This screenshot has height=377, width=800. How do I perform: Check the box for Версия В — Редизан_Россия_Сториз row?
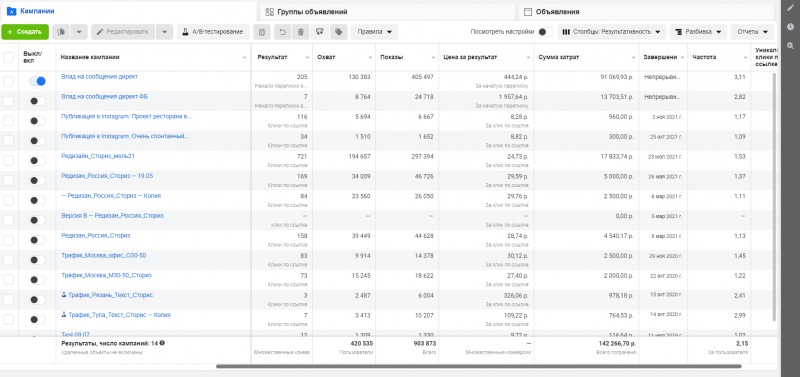pos(9,220)
